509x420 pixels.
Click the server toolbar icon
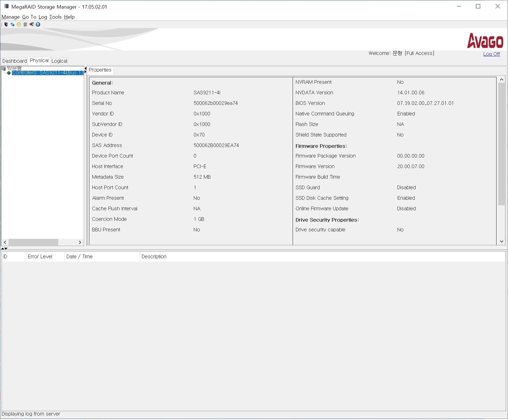(6, 24)
